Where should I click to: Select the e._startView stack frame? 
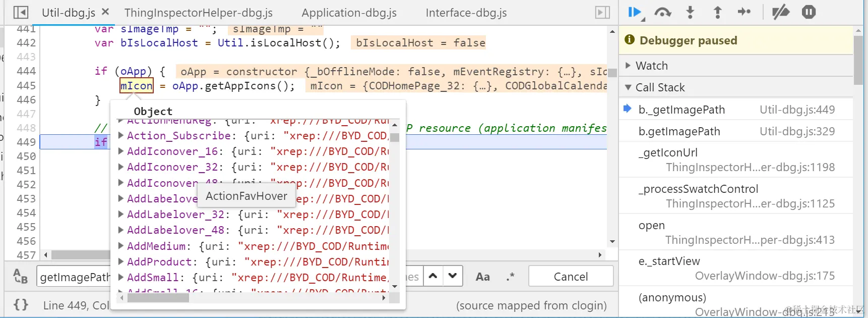pyautogui.click(x=736, y=268)
